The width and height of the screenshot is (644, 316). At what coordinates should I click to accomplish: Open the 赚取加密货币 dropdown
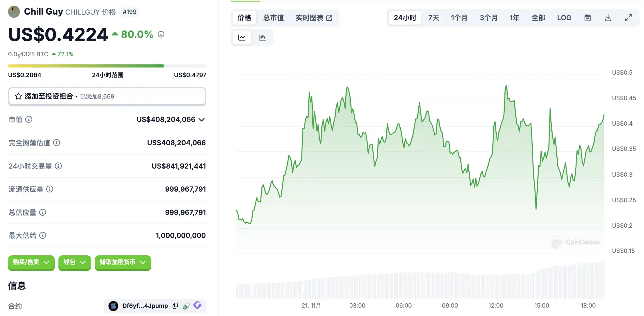tap(123, 263)
